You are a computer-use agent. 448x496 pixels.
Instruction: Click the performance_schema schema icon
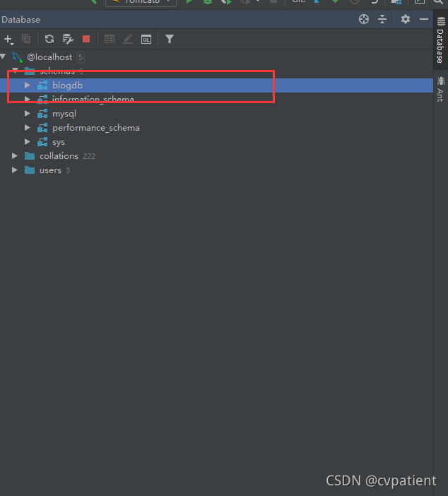pos(42,128)
